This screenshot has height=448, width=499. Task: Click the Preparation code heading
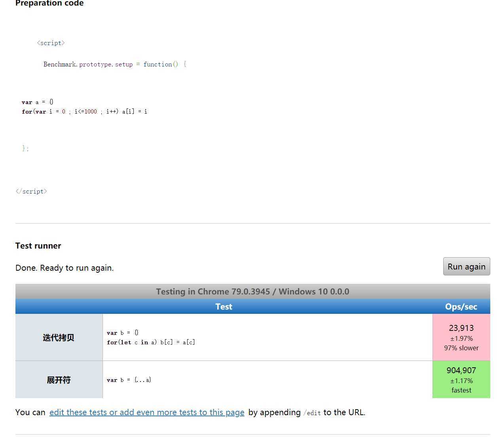tap(49, 3)
